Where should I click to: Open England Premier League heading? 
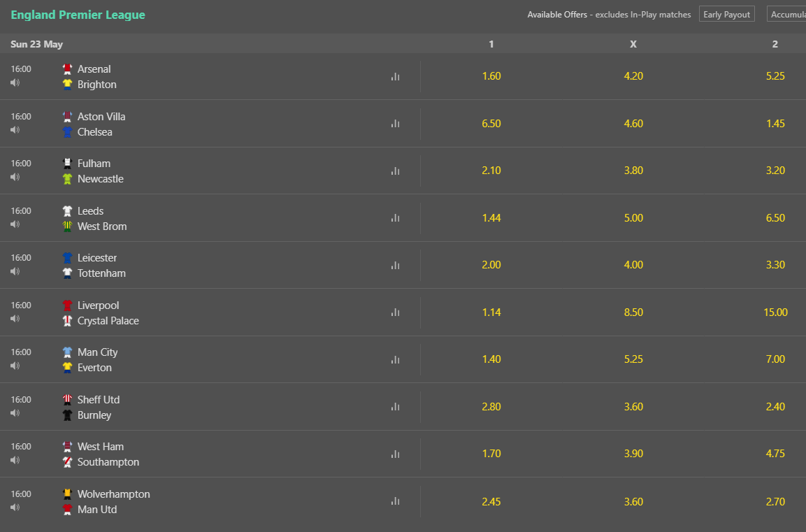(x=78, y=15)
